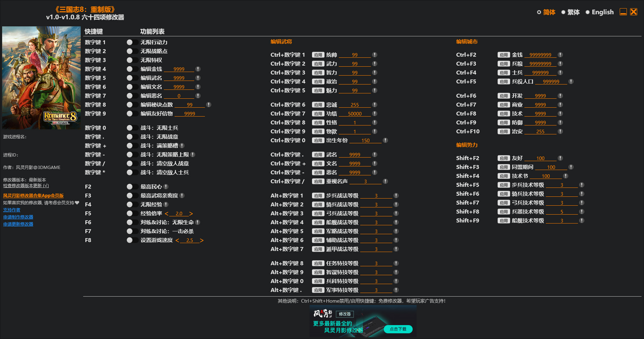Enable the 战斗: 无限士兵 toggle

[x=132, y=128]
